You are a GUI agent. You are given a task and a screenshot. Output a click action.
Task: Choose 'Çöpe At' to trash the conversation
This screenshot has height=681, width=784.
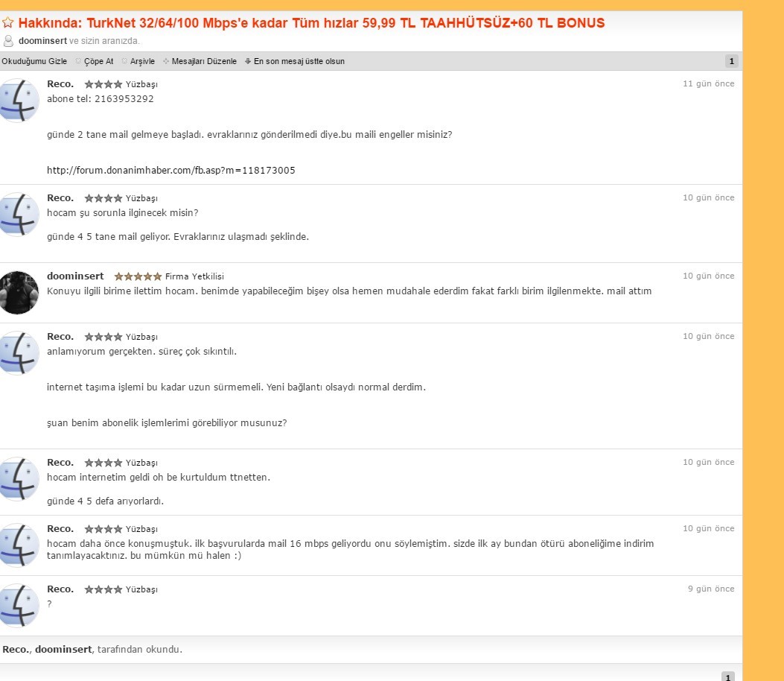pyautogui.click(x=95, y=61)
